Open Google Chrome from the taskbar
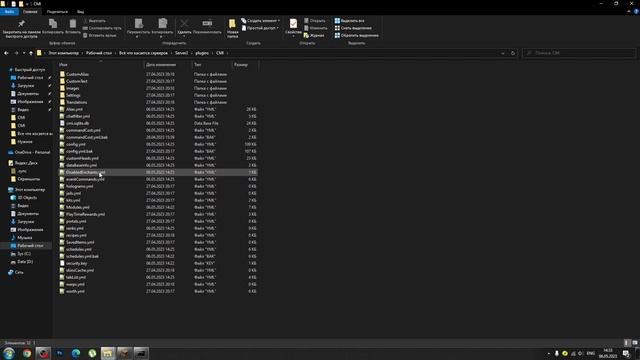 pos(27,353)
